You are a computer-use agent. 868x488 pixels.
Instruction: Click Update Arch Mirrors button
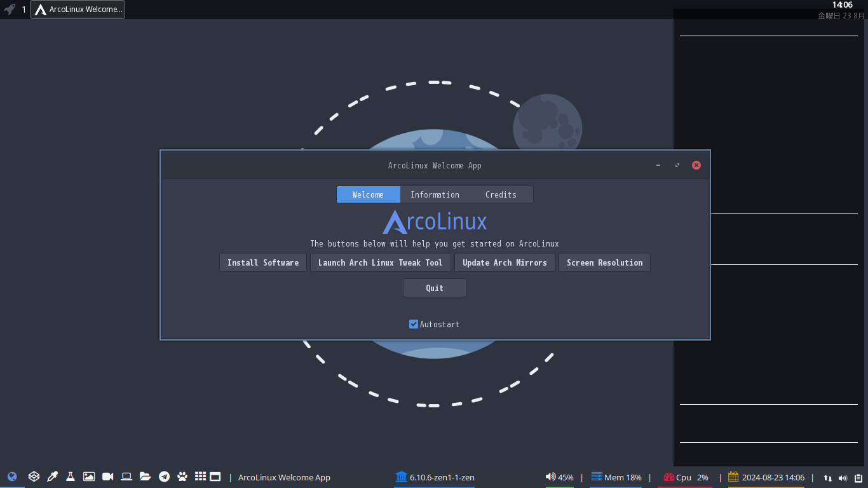(x=505, y=262)
